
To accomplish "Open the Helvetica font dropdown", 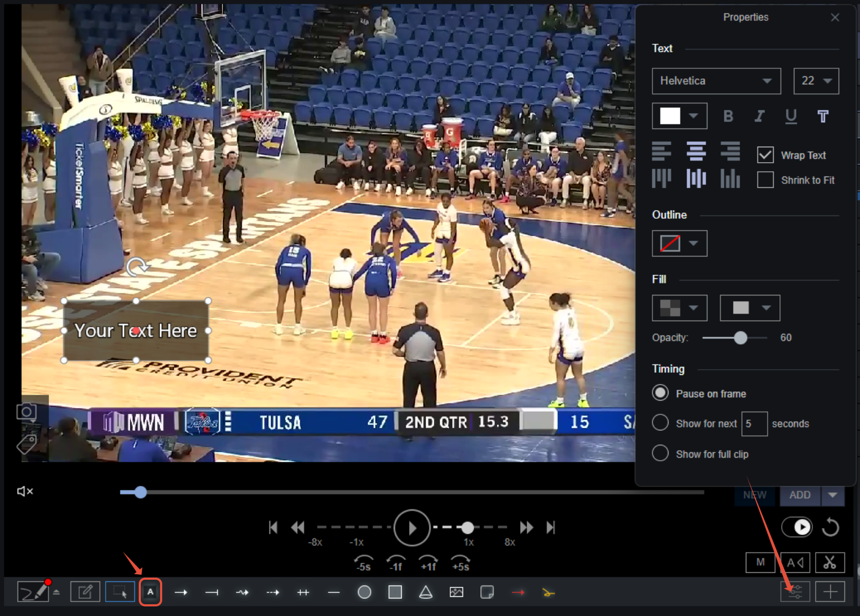I will [x=716, y=81].
